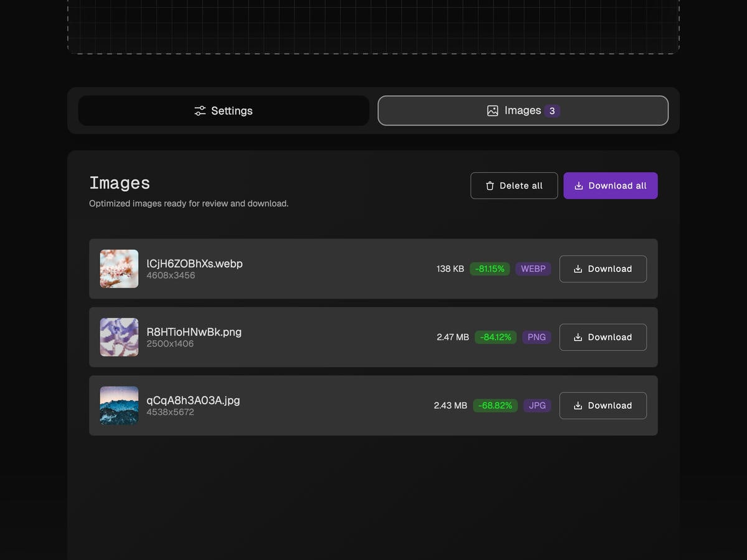
Task: Click the sliders icon in Settings tab
Action: coord(200,111)
